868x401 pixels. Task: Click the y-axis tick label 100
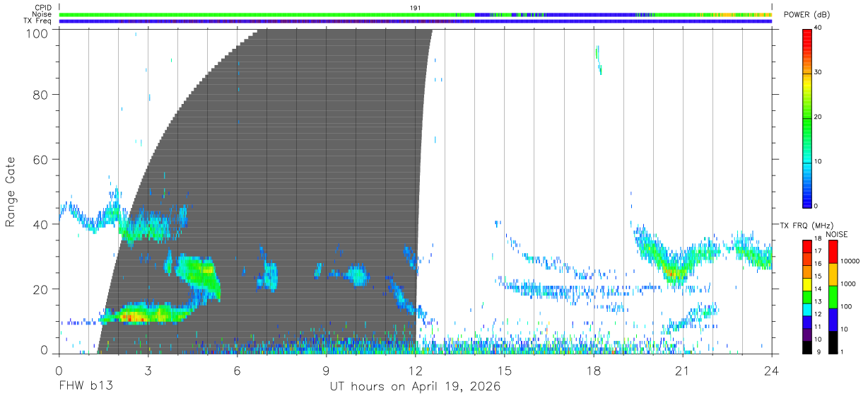click(x=38, y=33)
